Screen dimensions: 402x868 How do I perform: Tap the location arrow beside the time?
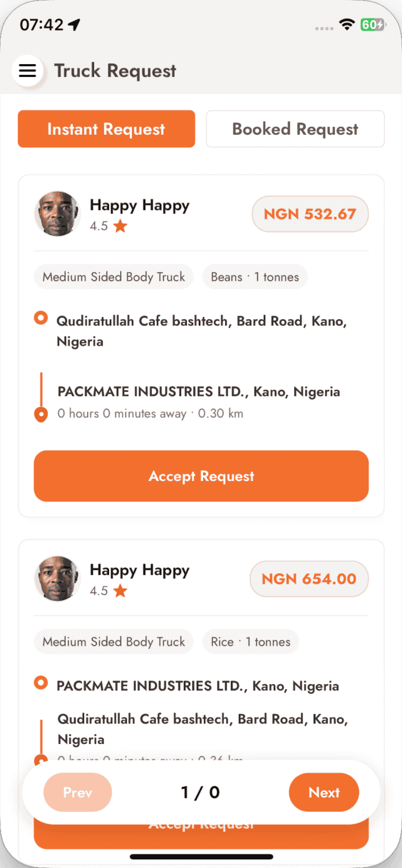pos(74,25)
